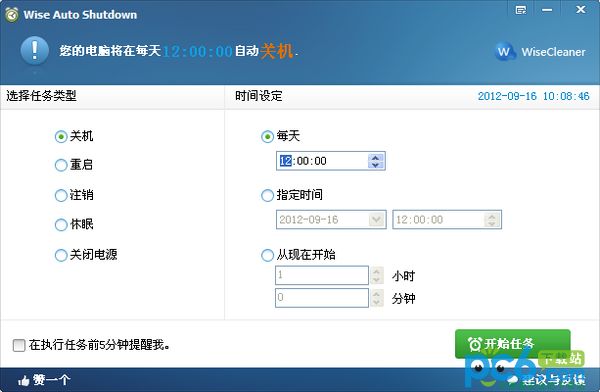Click the Wise Auto Shutdown app logo icon

(12, 15)
